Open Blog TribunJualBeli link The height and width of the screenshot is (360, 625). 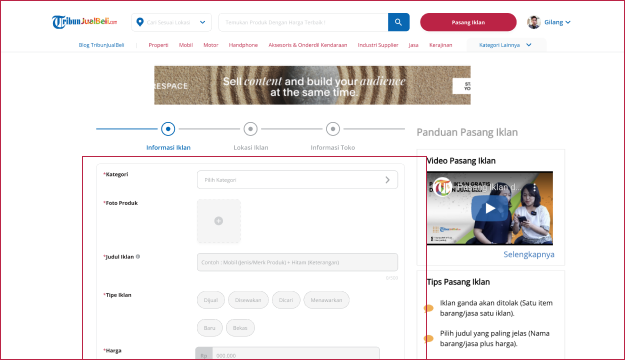(101, 45)
